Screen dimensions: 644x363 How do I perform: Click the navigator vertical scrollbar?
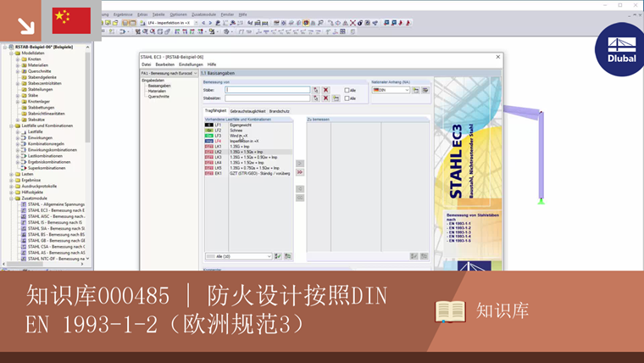click(87, 97)
